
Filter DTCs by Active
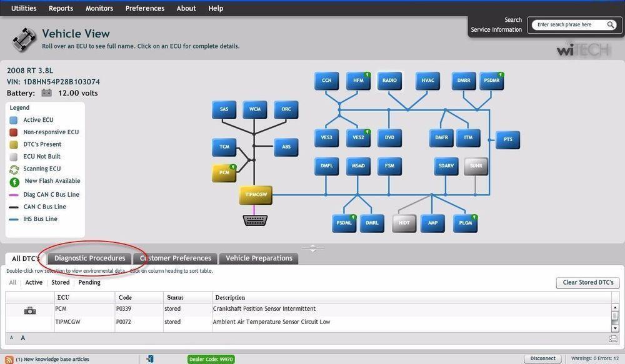coord(34,282)
